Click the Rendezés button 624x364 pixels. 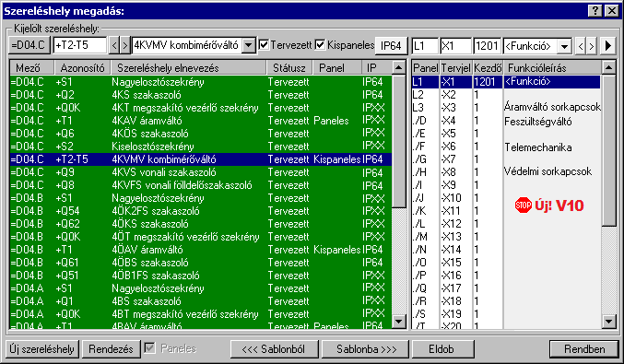tap(111, 349)
